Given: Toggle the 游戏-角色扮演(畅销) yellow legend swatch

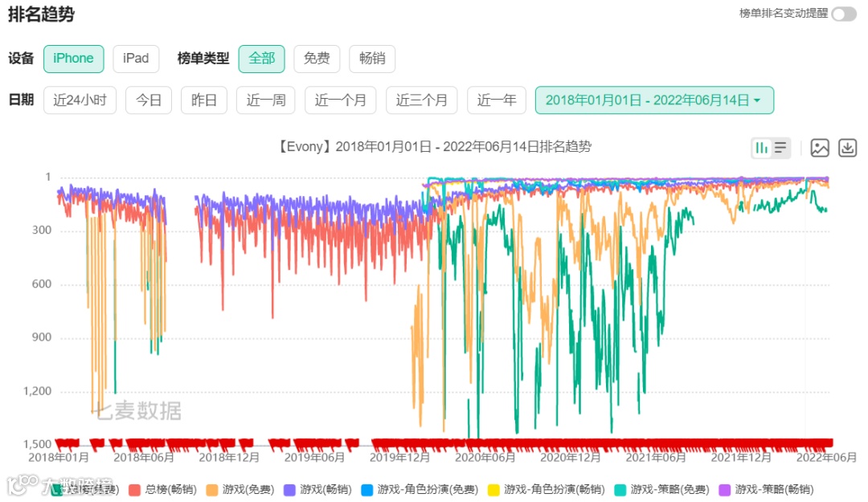Looking at the screenshot, I should pyautogui.click(x=493, y=490).
